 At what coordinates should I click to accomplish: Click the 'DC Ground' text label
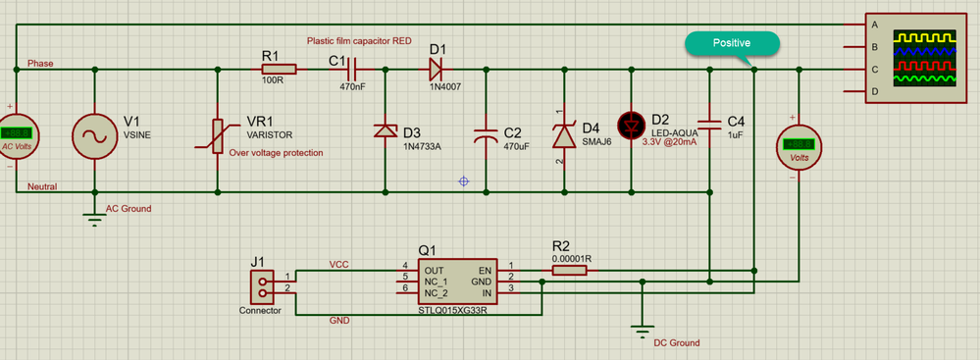(x=676, y=343)
